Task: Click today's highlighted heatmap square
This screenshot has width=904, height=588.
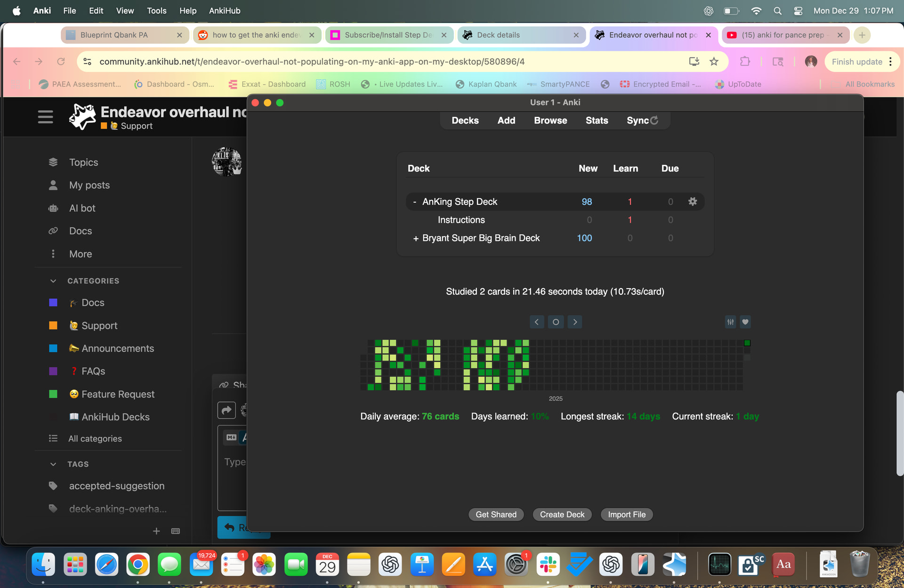Action: [x=747, y=343]
